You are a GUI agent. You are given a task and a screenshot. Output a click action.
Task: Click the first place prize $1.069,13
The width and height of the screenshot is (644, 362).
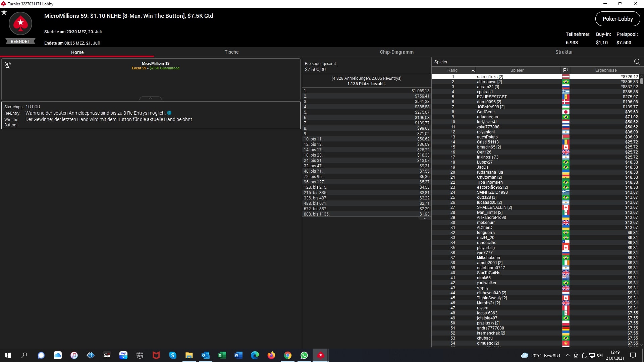tap(420, 91)
